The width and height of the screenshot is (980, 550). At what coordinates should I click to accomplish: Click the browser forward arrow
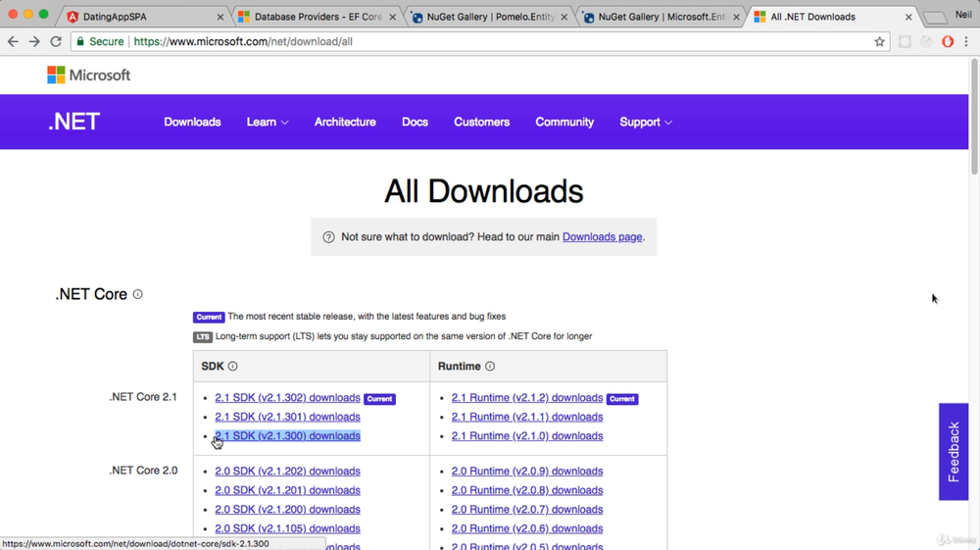coord(34,41)
